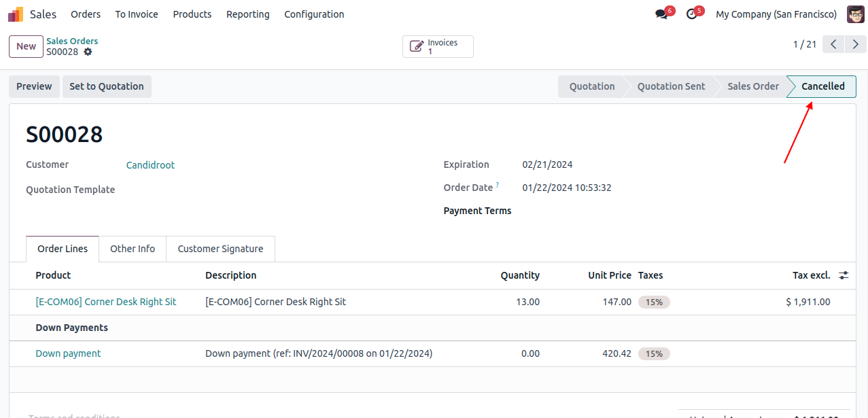Open the Candidroot customer link

tap(150, 165)
